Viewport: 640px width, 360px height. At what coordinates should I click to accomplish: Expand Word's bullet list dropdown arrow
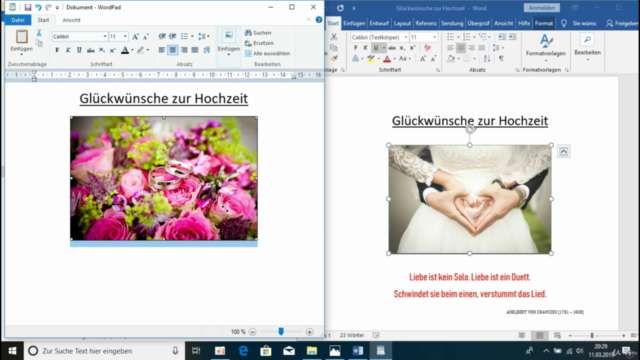[x=458, y=37]
